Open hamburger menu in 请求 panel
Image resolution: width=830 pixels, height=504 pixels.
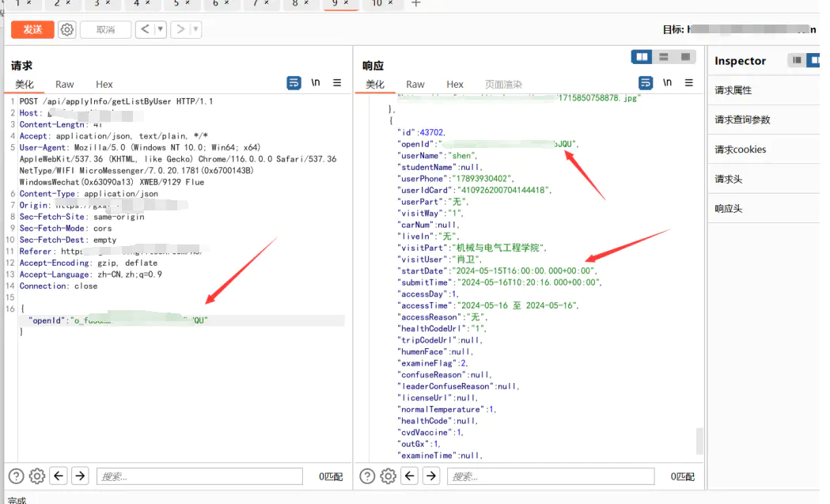[337, 82]
